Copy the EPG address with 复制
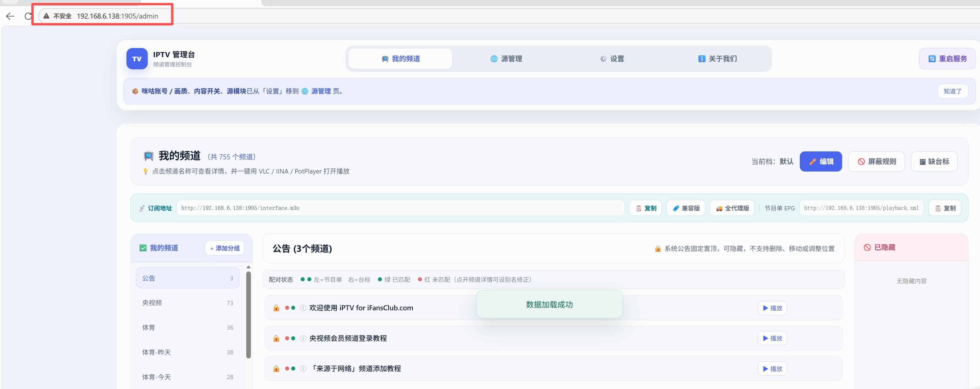 pyautogui.click(x=945, y=208)
